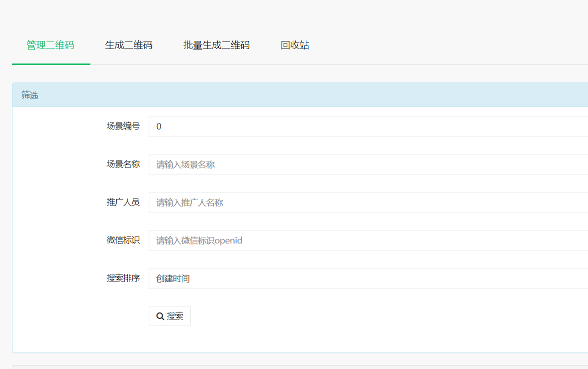Expand the 搜索排序 dropdown showing 创建时间
The width and height of the screenshot is (588, 369).
(x=368, y=278)
